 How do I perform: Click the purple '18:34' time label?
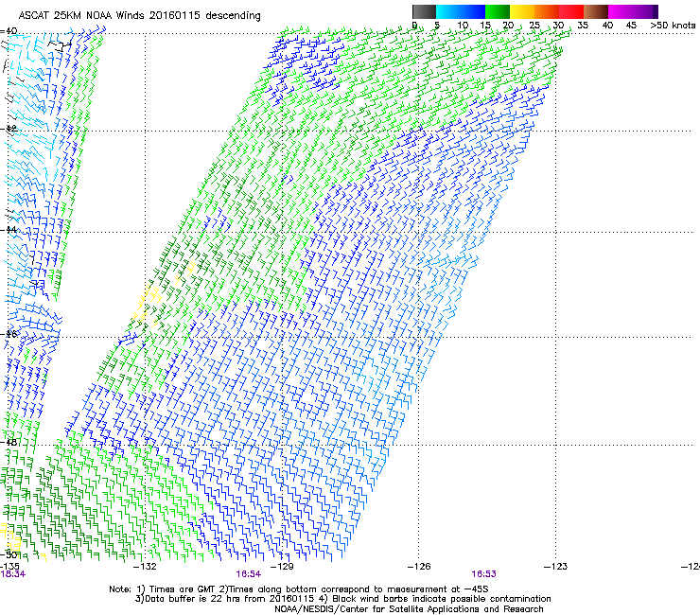[13, 574]
